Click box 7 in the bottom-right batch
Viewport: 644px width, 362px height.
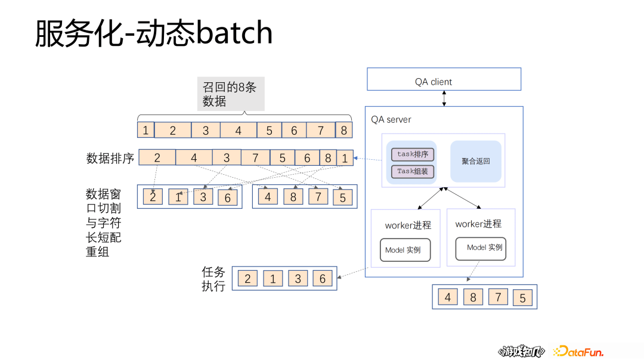tap(498, 296)
